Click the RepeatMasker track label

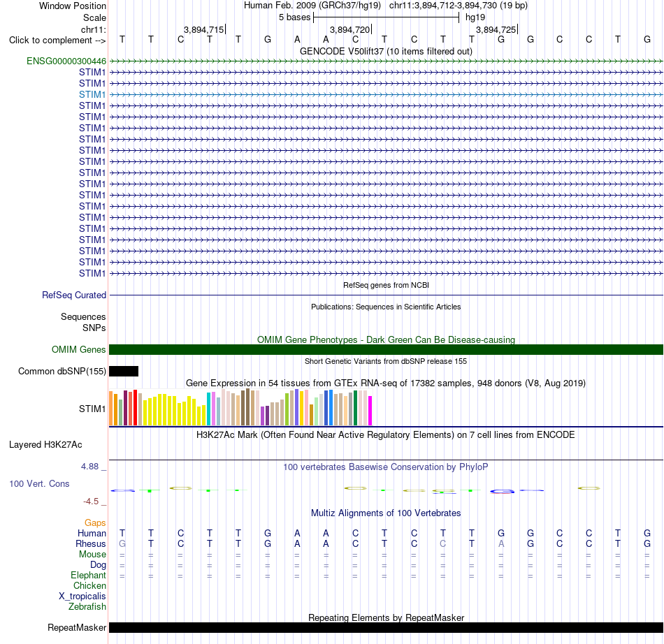point(77,627)
